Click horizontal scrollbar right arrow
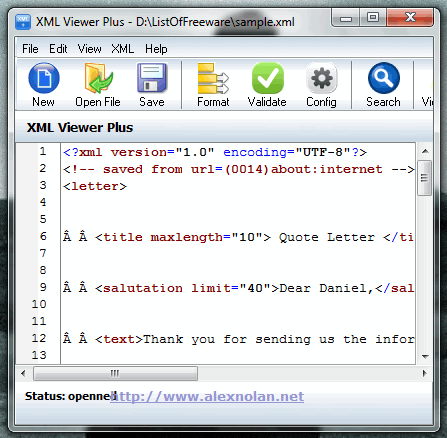 coord(425,373)
